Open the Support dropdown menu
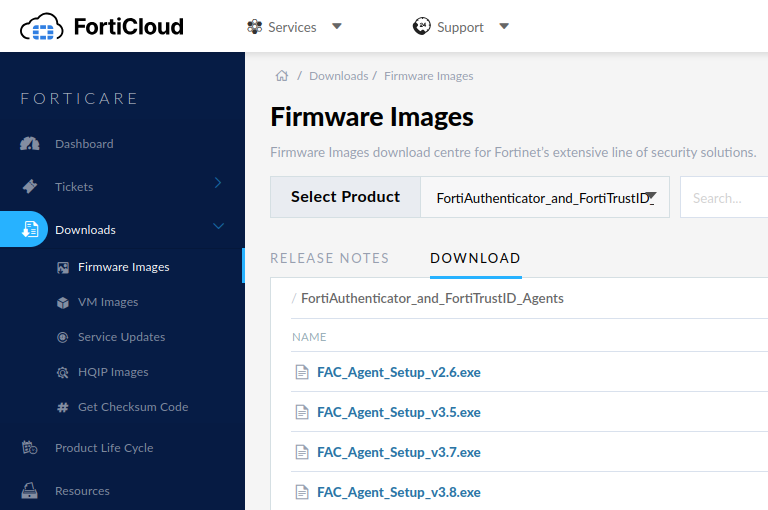The height and width of the screenshot is (510, 768). point(461,27)
